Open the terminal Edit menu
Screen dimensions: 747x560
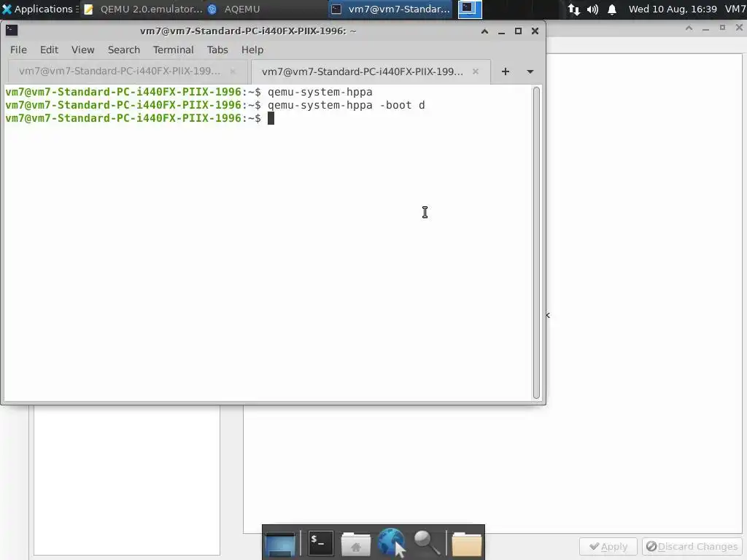tap(49, 50)
